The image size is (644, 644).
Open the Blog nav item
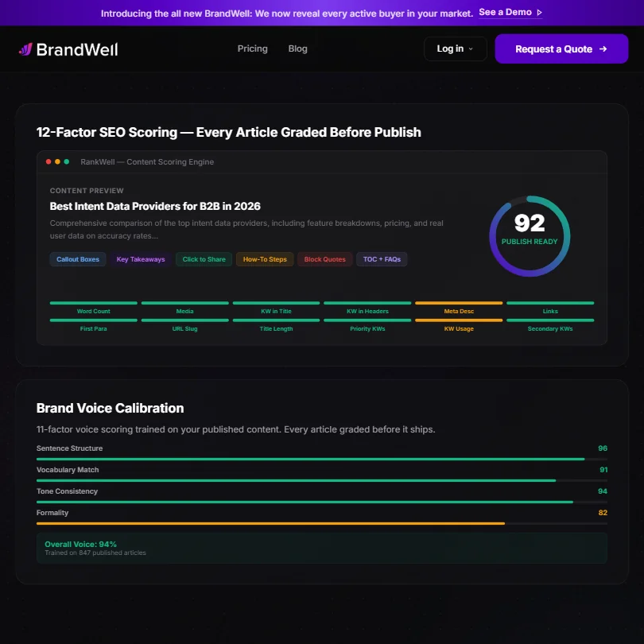[x=298, y=48]
